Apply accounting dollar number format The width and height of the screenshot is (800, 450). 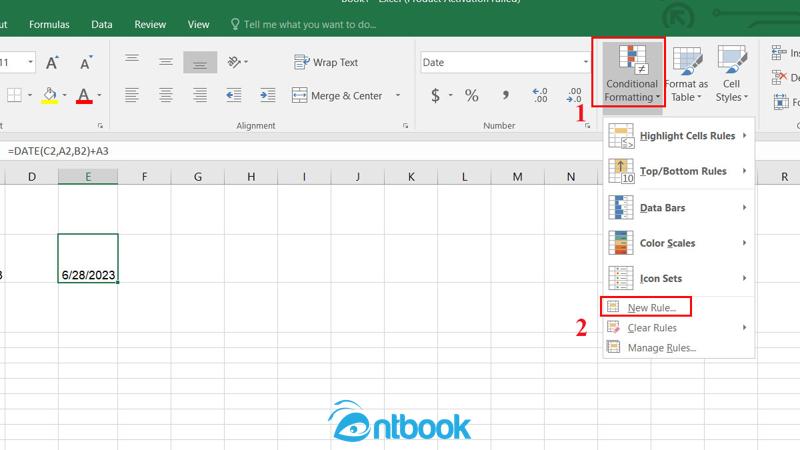click(x=435, y=95)
